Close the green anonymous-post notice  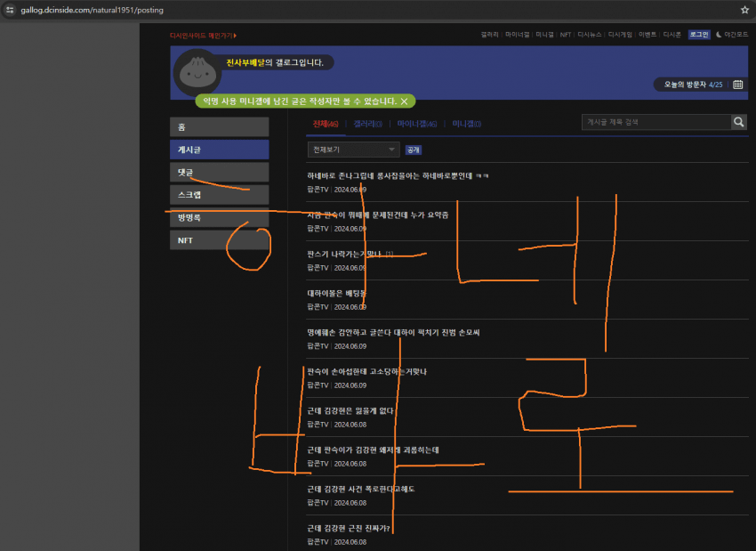coord(405,101)
